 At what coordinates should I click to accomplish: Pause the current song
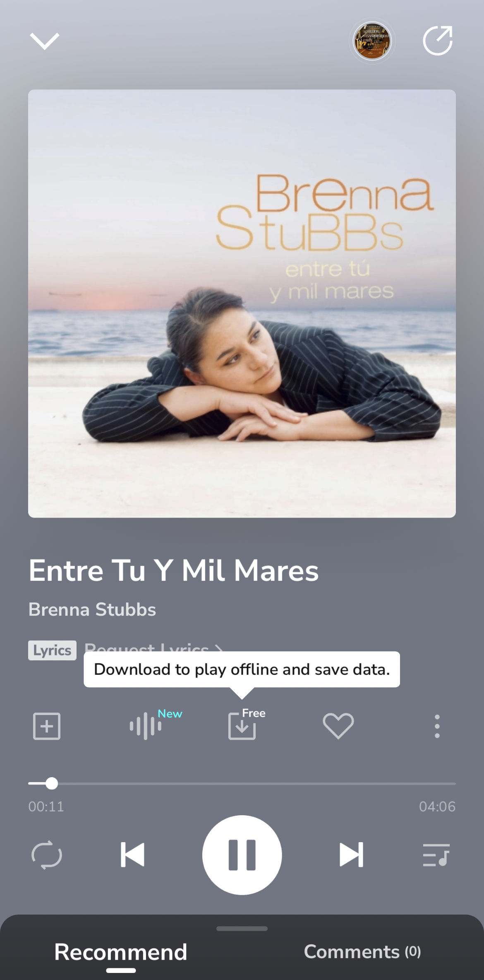coord(242,855)
